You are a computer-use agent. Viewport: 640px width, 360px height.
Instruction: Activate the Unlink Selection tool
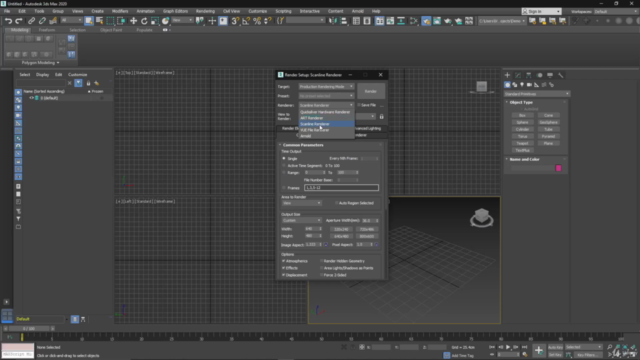pos(42,21)
